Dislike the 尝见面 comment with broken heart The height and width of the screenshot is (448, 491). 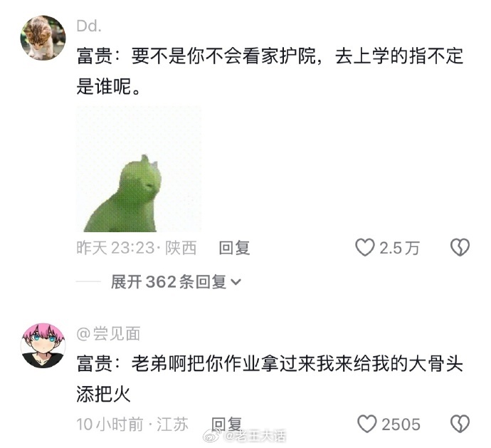point(460,424)
